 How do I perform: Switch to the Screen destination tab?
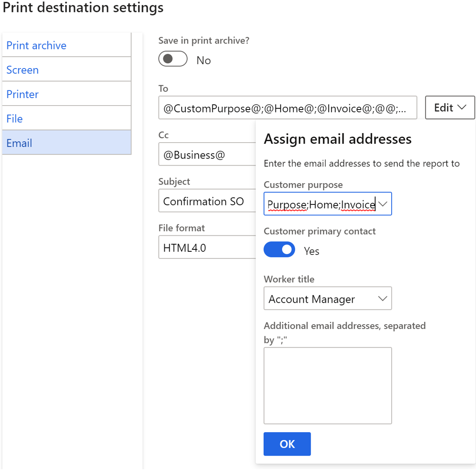(67, 70)
